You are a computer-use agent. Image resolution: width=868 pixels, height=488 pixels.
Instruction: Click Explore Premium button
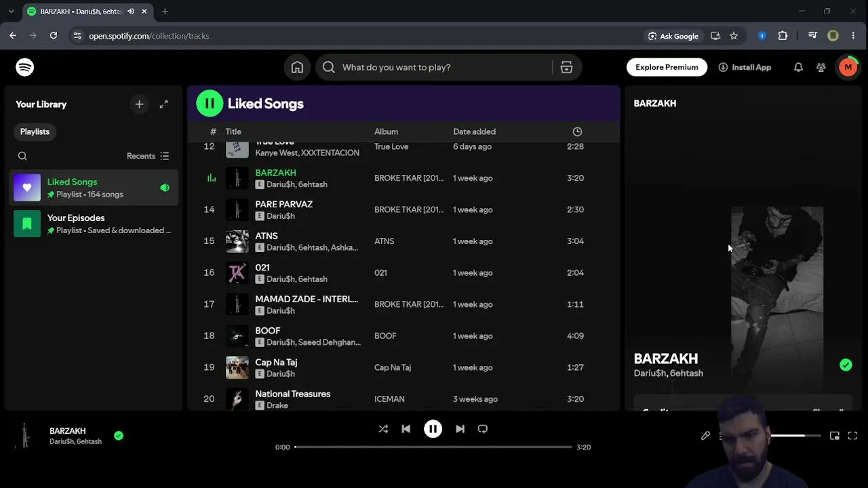667,67
